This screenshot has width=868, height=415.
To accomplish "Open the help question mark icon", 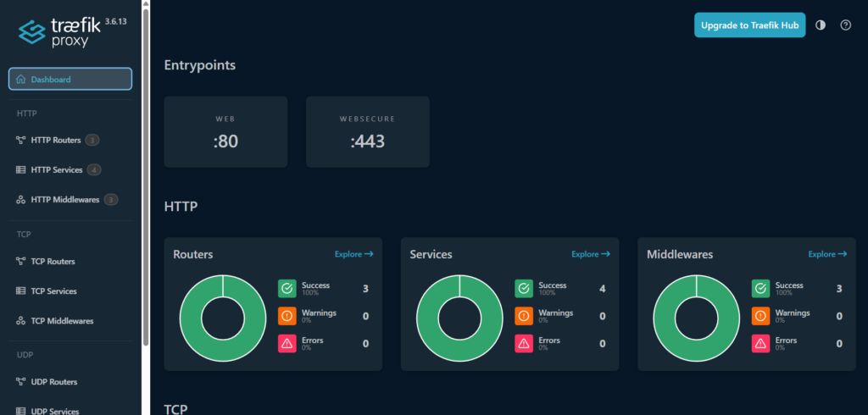I will click(x=845, y=25).
